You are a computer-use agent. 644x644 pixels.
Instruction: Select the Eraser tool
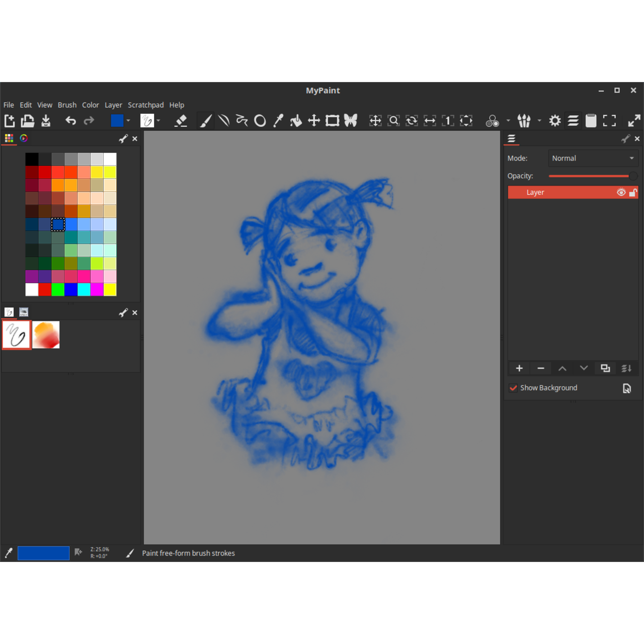coord(181,121)
